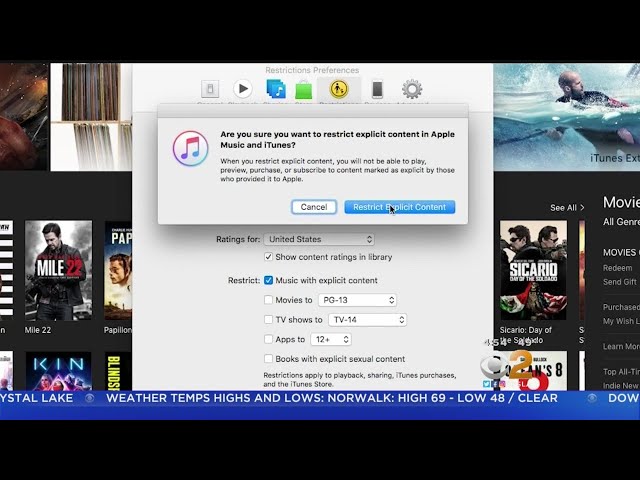Image resolution: width=640 pixels, height=480 pixels.
Task: Click the iTunes music note icon in dialog
Action: pos(190,148)
